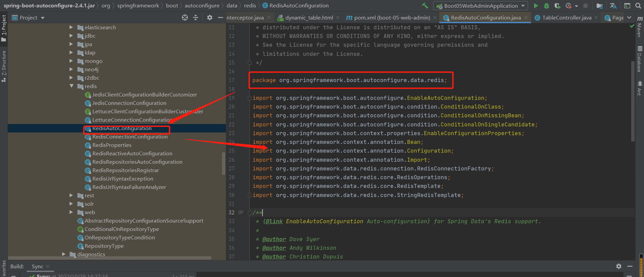644x277 pixels.
Task: Open the Database tool window
Action: coord(639,59)
